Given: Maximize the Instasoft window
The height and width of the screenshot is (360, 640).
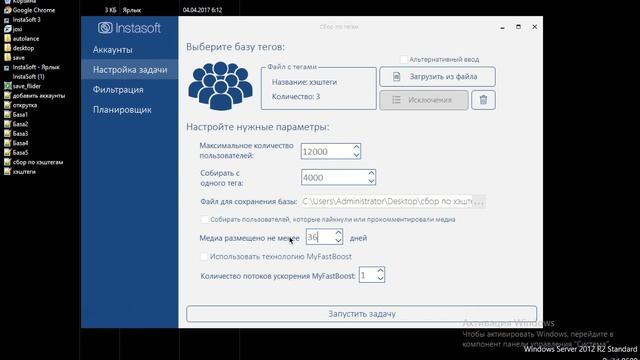Looking at the screenshot, I should pyautogui.click(x=518, y=27).
